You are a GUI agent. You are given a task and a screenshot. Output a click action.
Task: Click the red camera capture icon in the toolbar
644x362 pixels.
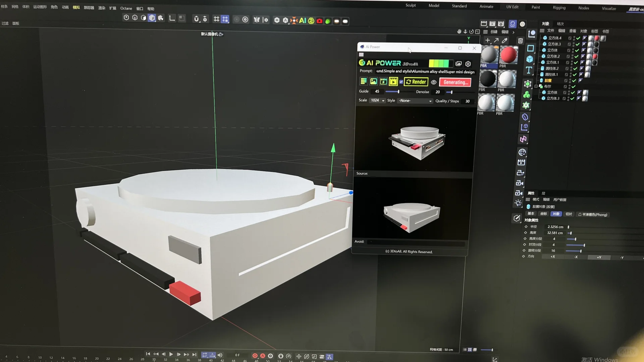(x=320, y=21)
